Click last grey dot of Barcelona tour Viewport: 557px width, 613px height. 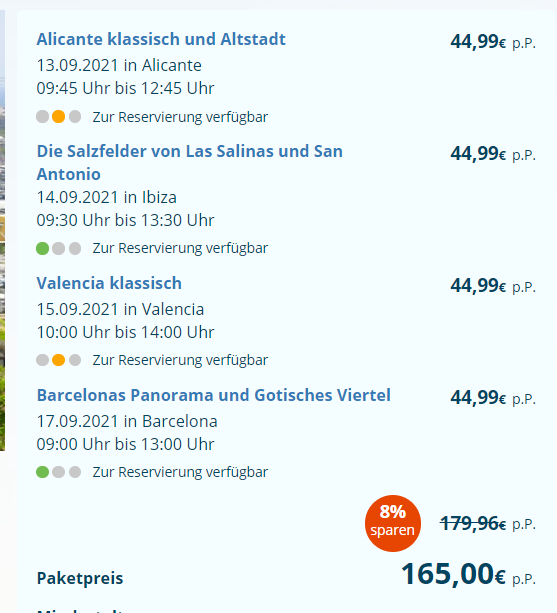click(x=75, y=472)
